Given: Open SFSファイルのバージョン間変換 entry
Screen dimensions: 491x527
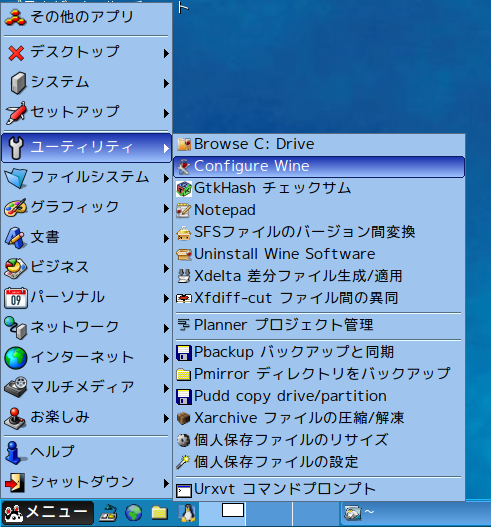Looking at the screenshot, I should 319,232.
